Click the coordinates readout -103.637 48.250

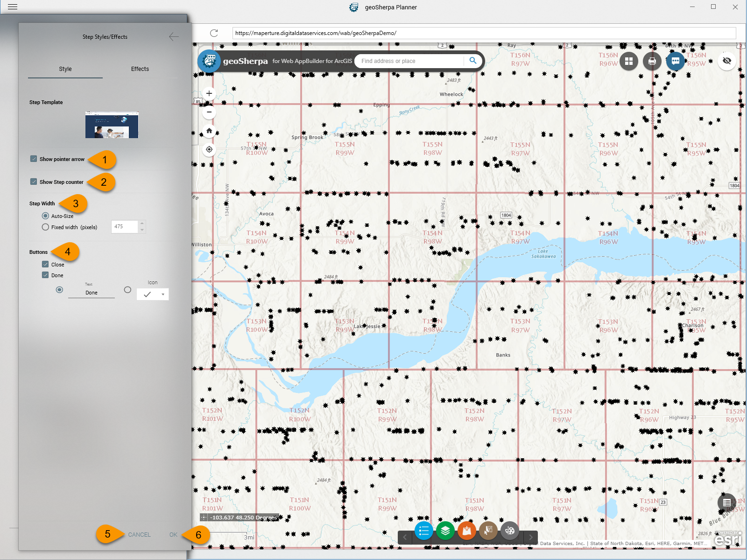(244, 518)
